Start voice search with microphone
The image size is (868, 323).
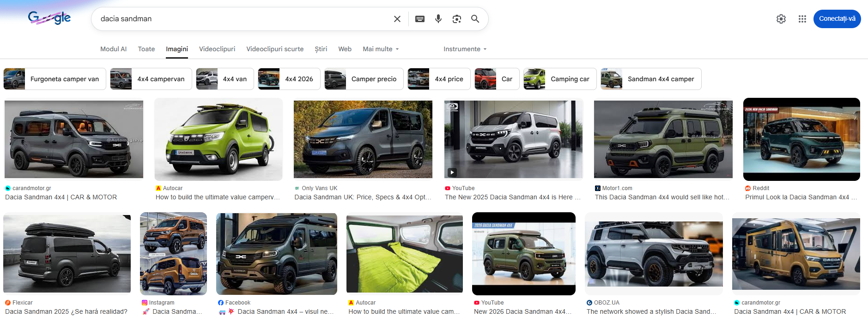click(x=438, y=19)
